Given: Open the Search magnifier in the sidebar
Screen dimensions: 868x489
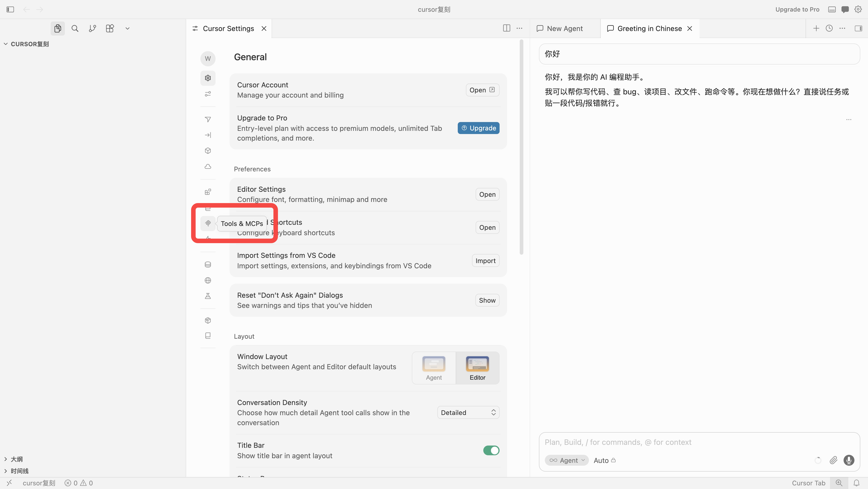Looking at the screenshot, I should (75, 29).
